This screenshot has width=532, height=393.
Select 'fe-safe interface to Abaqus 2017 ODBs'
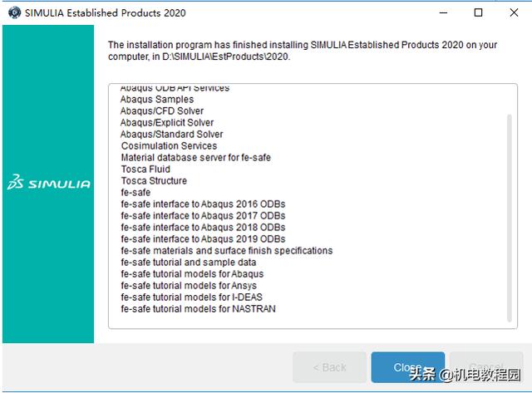click(203, 216)
